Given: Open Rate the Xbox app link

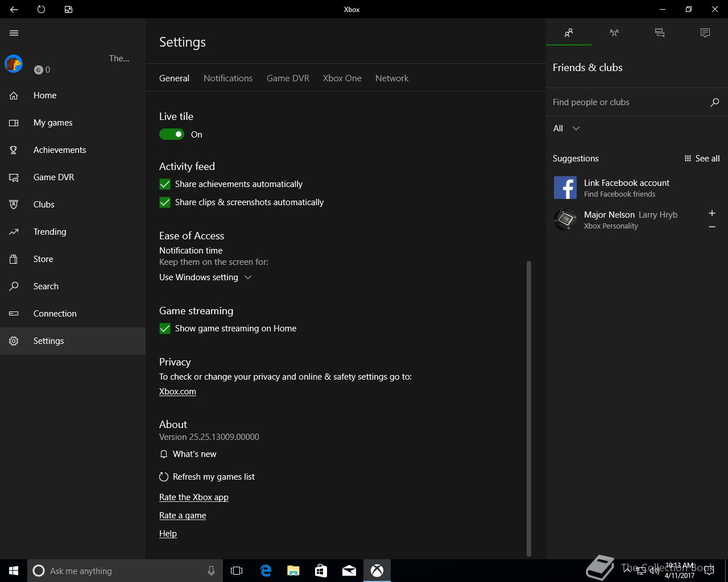Looking at the screenshot, I should tap(194, 497).
